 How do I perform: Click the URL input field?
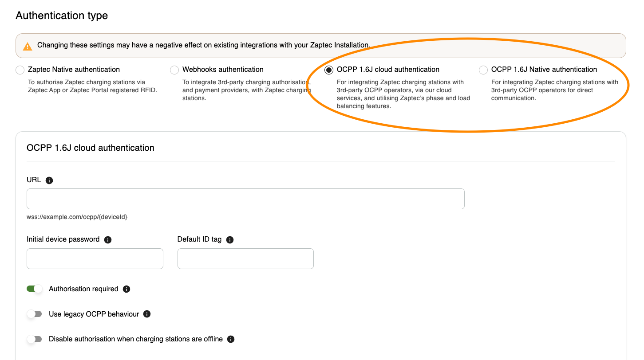tap(245, 199)
